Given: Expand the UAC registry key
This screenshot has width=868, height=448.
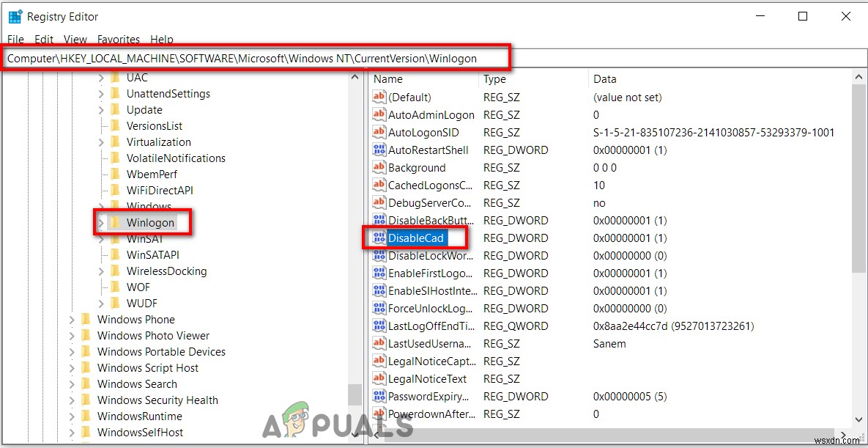Looking at the screenshot, I should [103, 77].
